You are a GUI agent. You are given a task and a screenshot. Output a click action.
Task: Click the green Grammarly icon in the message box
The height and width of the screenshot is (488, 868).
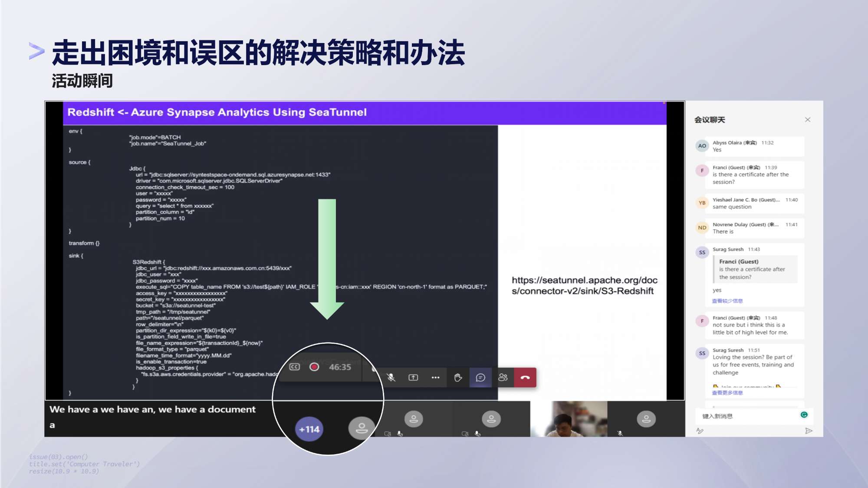click(x=804, y=415)
